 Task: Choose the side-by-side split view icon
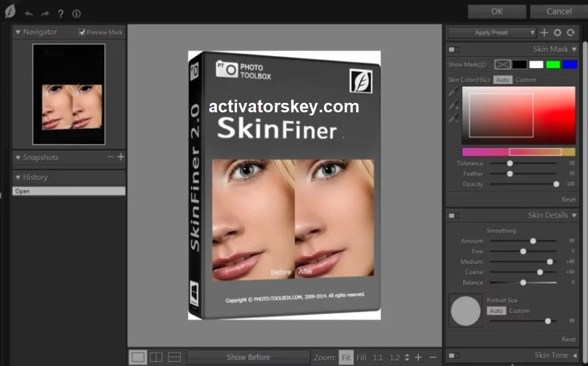(156, 357)
